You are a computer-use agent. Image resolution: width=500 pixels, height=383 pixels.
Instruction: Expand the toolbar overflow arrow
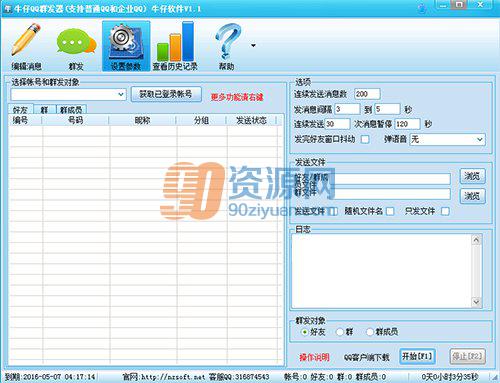pos(253,45)
